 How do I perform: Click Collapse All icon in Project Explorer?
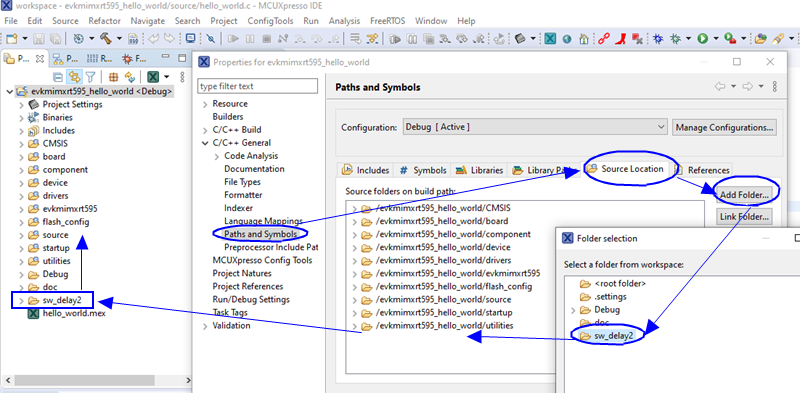[58, 77]
